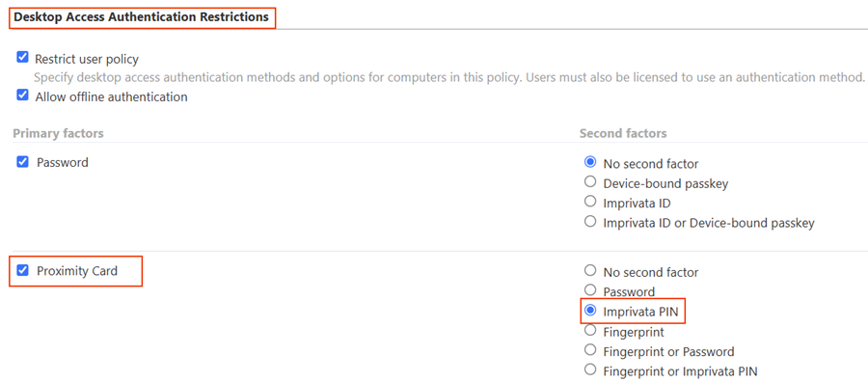868x383 pixels.
Task: Uncheck the Restrict user policy checkbox
Action: tap(22, 57)
